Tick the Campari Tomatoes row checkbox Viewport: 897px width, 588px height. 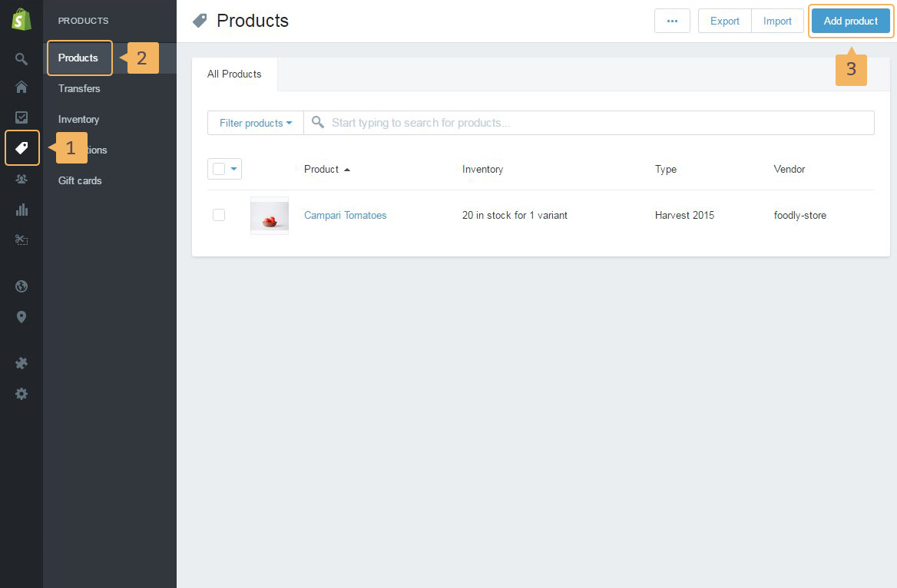pos(219,215)
